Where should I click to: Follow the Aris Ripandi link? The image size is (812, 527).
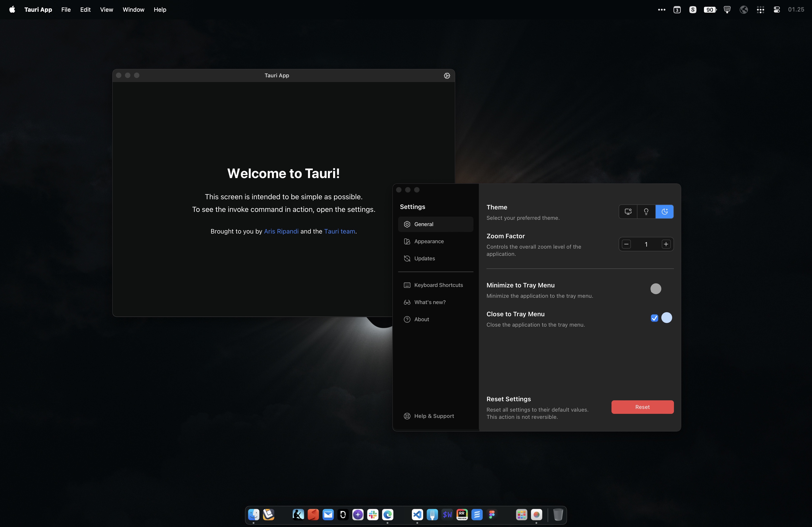coord(281,231)
